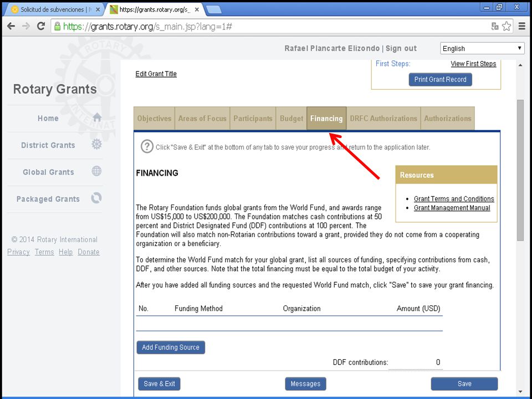532x399 pixels.
Task: Click the DDF contributions value field
Action: (415, 362)
